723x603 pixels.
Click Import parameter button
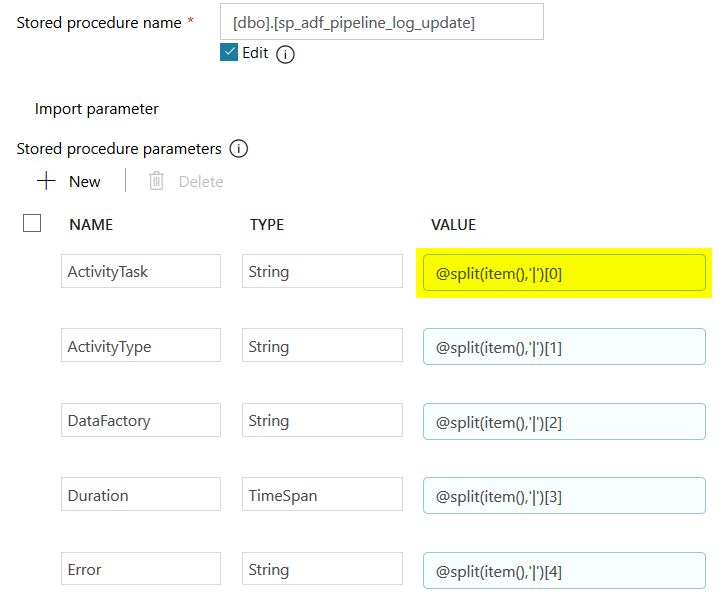97,109
